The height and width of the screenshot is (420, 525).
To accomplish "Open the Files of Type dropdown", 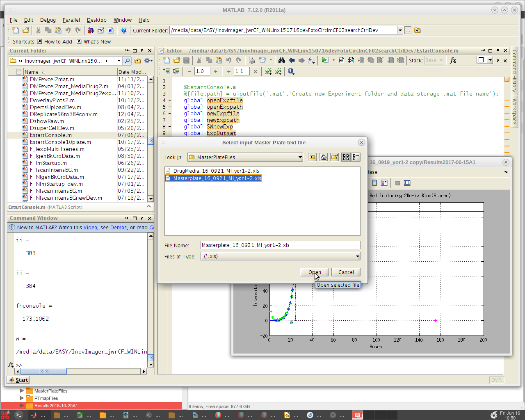I will point(357,256).
